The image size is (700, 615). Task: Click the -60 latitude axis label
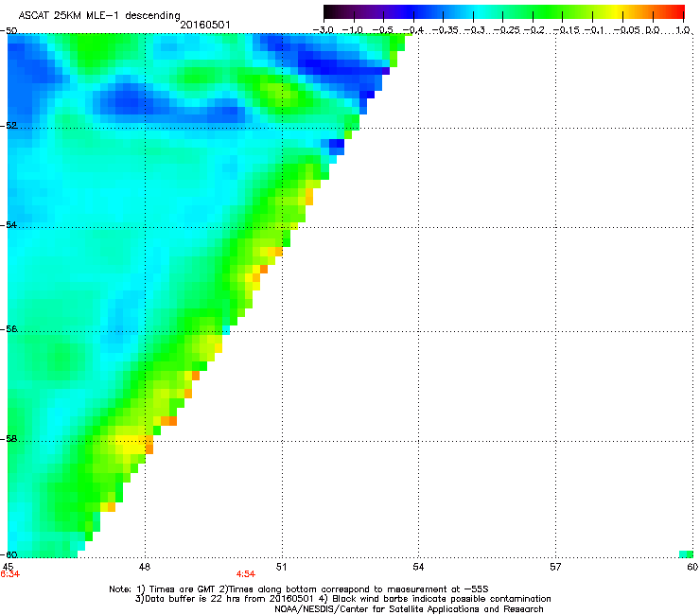coord(9,554)
